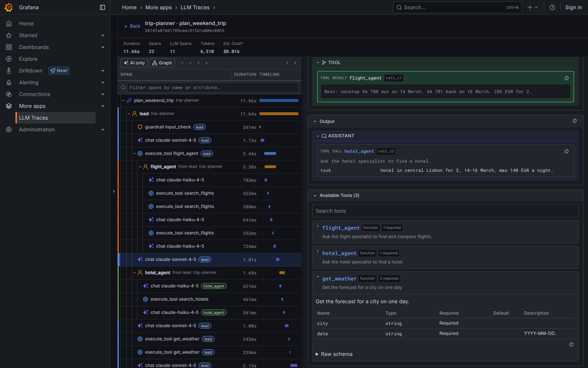Collapse all spans double-chevron up
The image size is (588, 368).
(207, 63)
